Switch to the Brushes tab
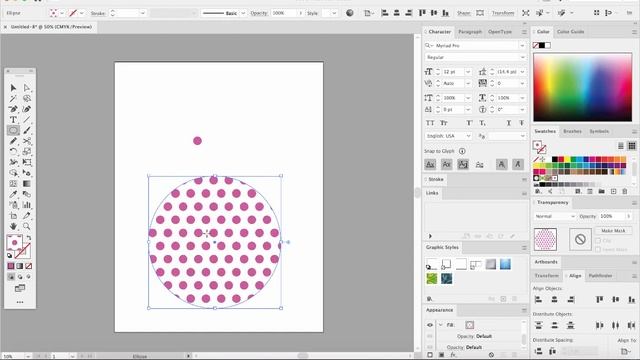This screenshot has width=640, height=360. click(x=572, y=131)
